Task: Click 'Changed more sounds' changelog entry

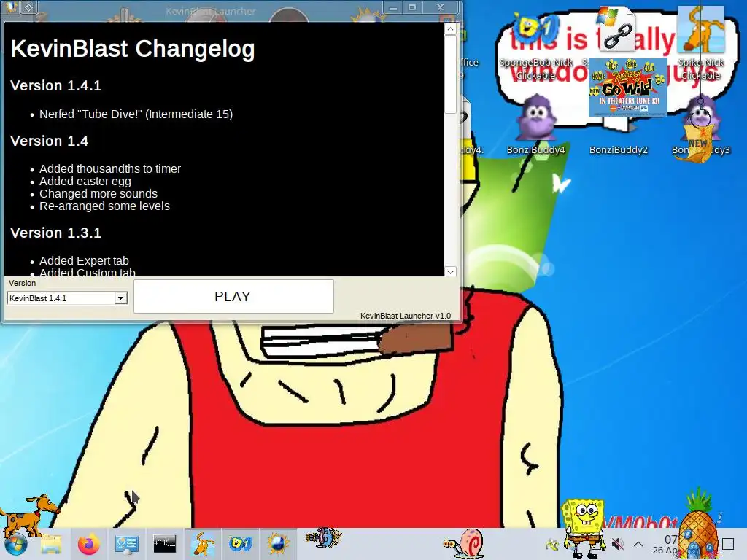Action: (98, 194)
